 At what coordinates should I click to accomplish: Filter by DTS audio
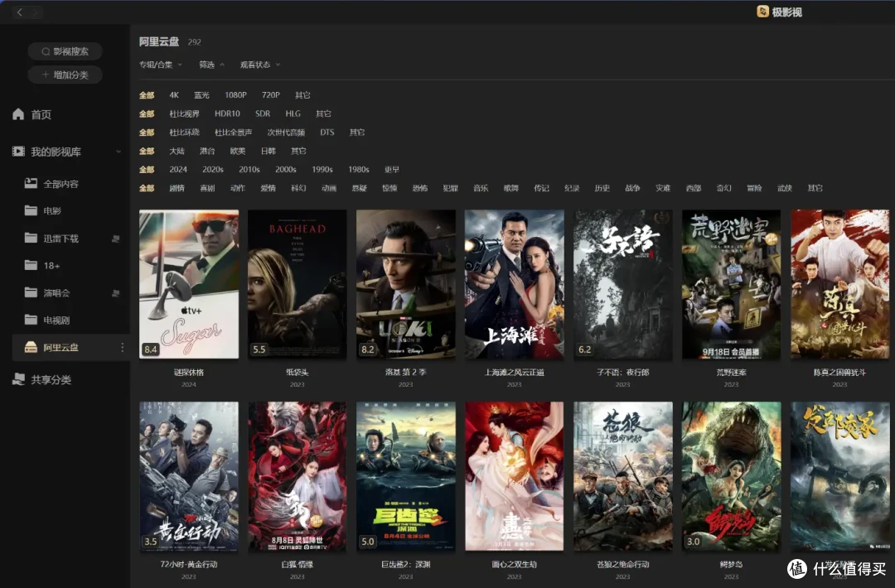click(x=327, y=133)
